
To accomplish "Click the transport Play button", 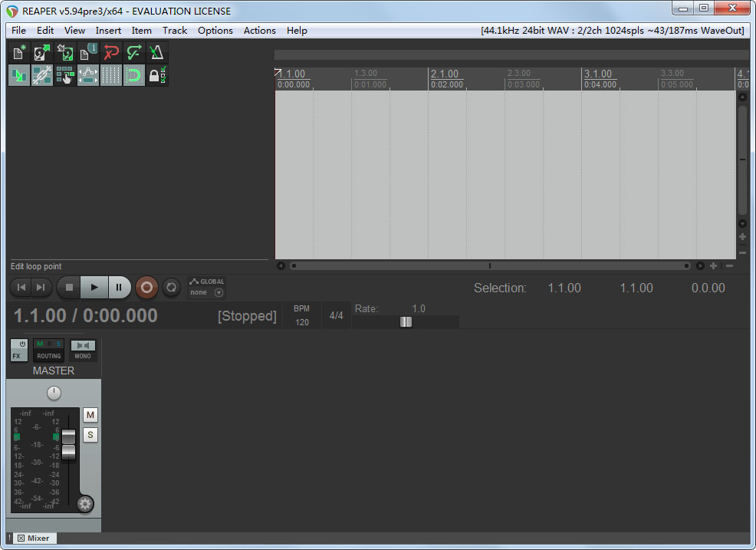I will (94, 288).
